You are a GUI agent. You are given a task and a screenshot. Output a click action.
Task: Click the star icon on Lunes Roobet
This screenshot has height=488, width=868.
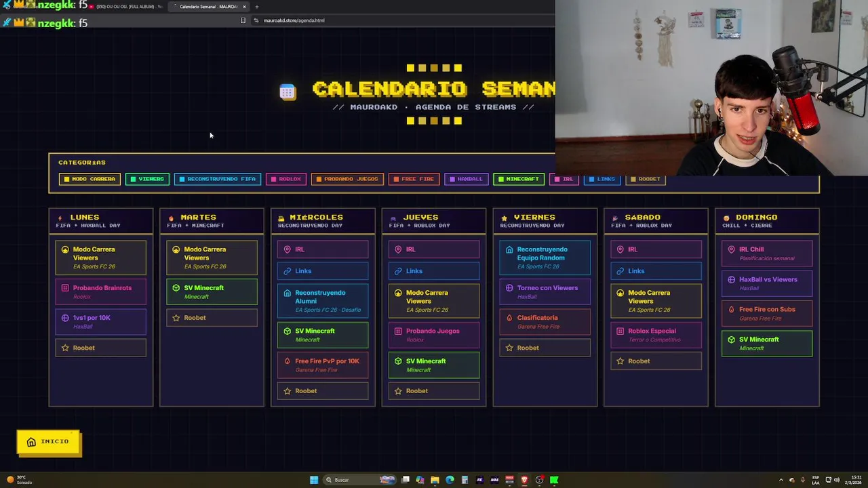[65, 348]
